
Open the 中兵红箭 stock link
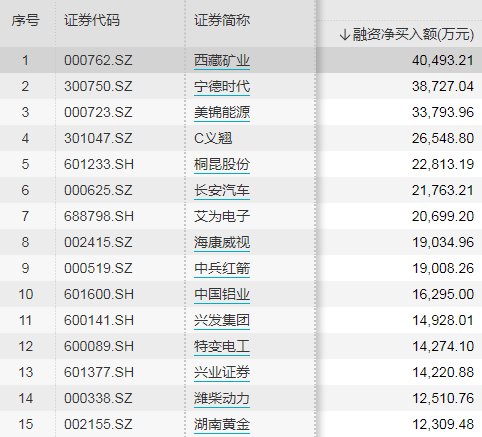(222, 268)
